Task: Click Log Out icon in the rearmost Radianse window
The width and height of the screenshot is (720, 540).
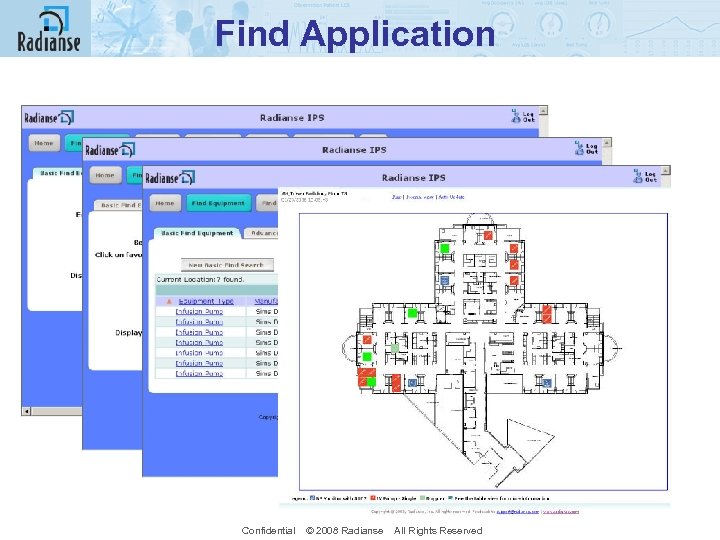Action: [x=523, y=116]
